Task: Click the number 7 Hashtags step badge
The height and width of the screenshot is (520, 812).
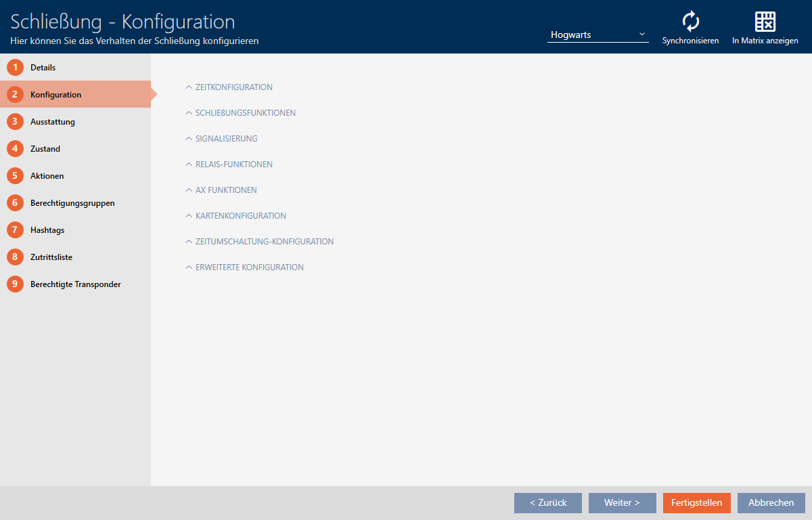Action: pos(15,230)
